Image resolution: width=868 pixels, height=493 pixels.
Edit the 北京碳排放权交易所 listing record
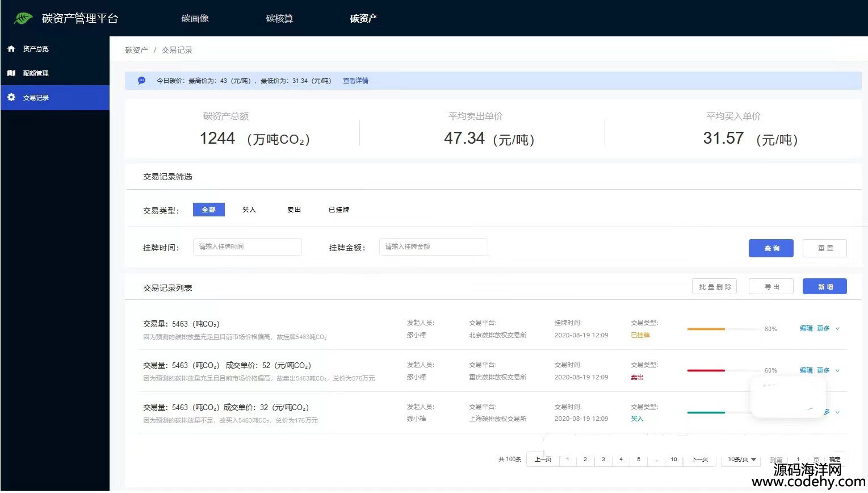806,328
